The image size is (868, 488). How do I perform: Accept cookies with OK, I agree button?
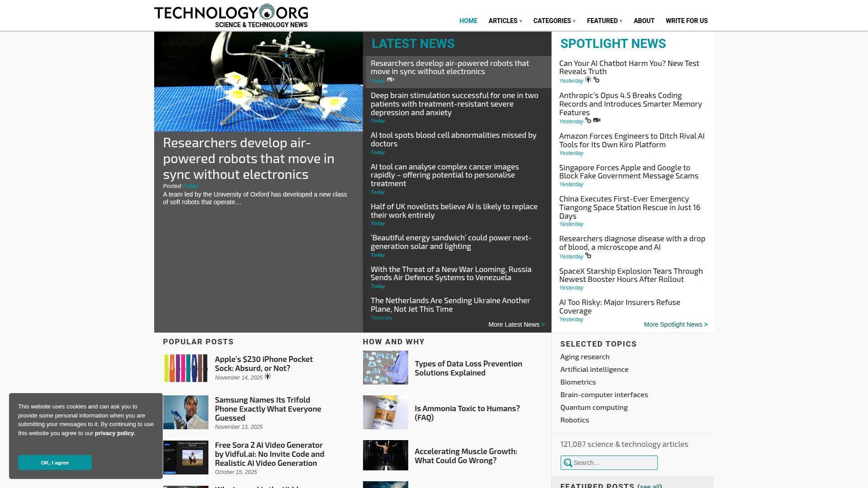click(x=55, y=463)
